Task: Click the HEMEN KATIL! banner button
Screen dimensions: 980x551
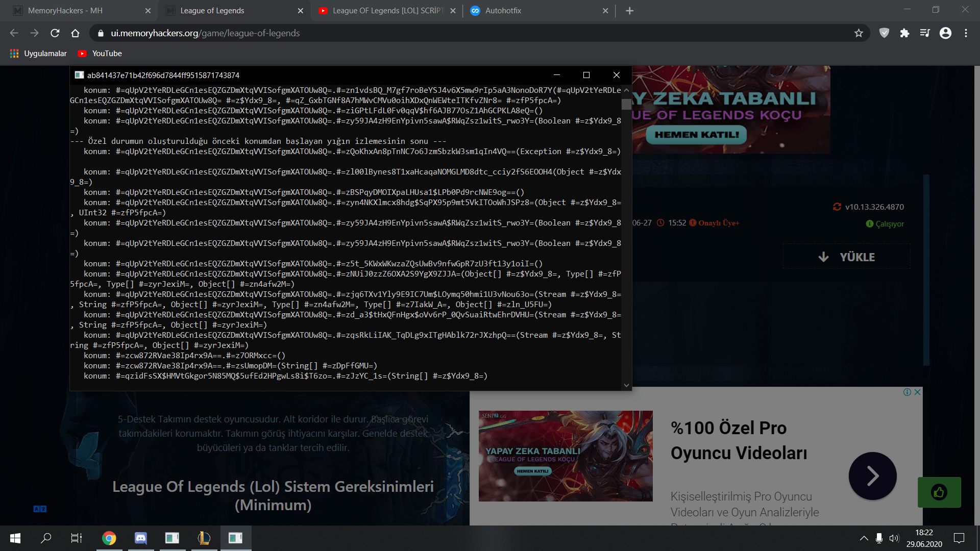Action: click(x=696, y=135)
